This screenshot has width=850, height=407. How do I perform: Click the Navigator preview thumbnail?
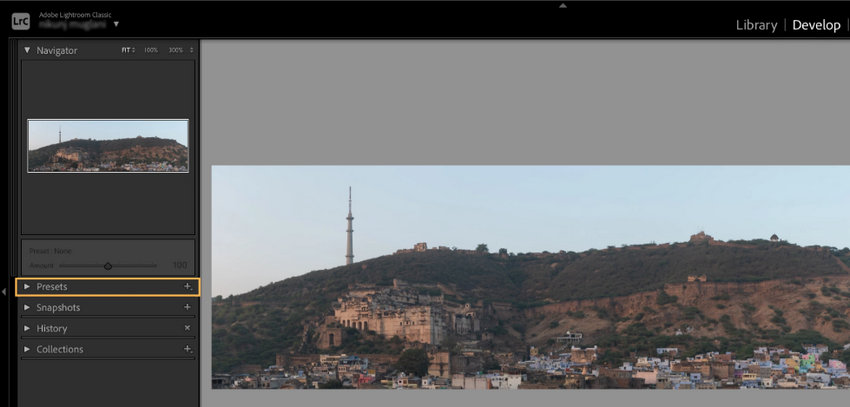click(x=108, y=146)
